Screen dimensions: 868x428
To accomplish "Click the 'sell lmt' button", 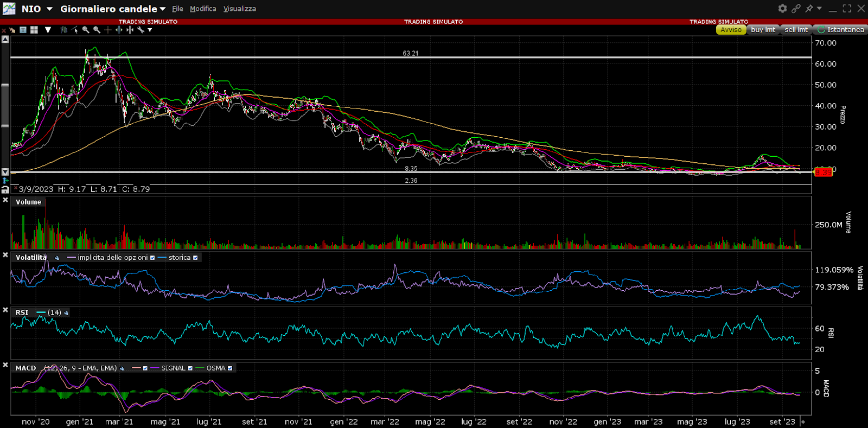I will point(796,30).
